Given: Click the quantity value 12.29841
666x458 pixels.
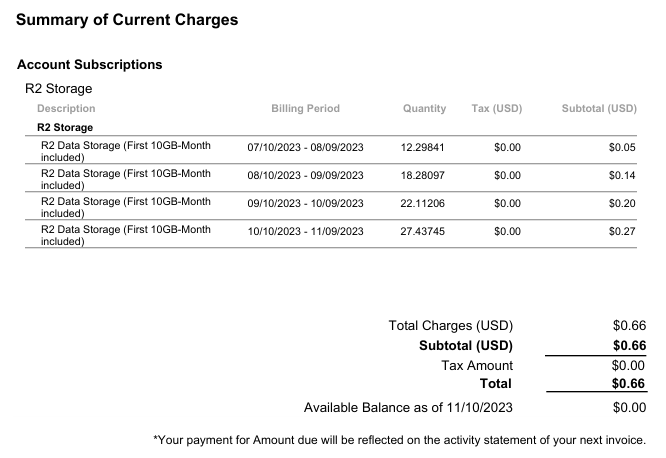Looking at the screenshot, I should pyautogui.click(x=423, y=147).
